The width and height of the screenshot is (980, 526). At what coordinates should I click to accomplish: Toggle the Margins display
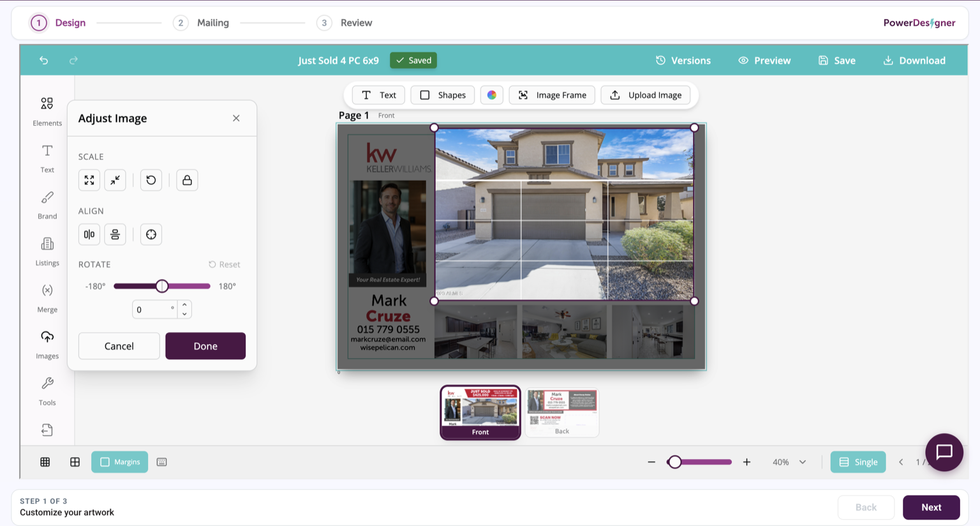[x=120, y=462]
